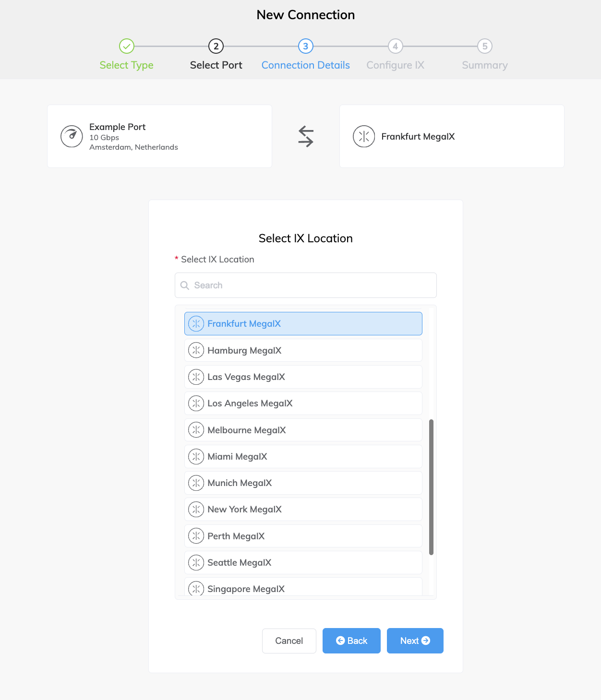
Task: Go Back to the previous step
Action: tap(351, 641)
